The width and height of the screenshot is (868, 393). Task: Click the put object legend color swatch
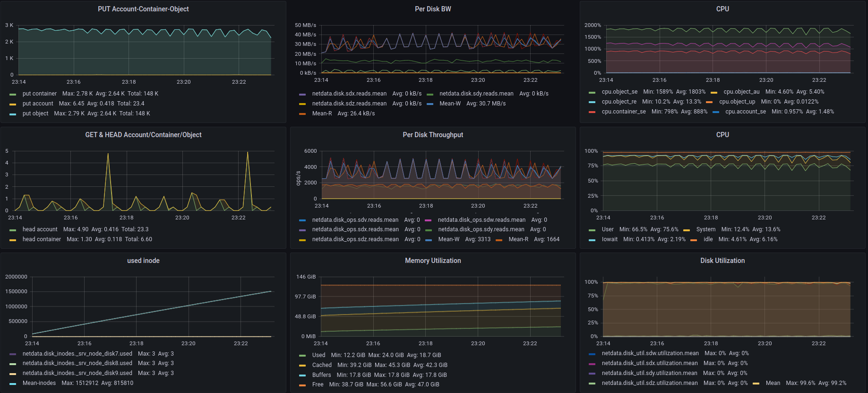pos(13,114)
